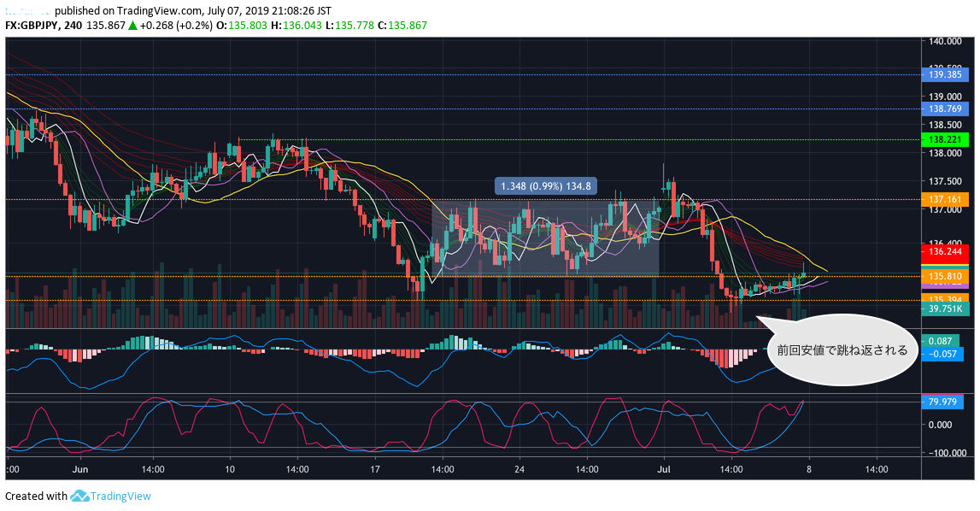
Task: Click the TradingView cloud logo icon
Action: click(x=79, y=496)
